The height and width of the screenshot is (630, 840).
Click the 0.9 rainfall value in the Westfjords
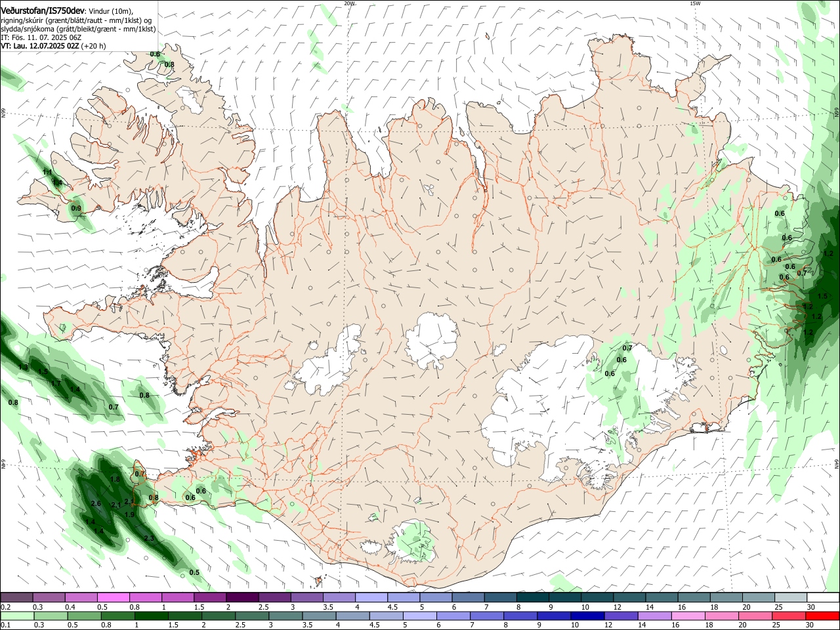click(x=76, y=208)
